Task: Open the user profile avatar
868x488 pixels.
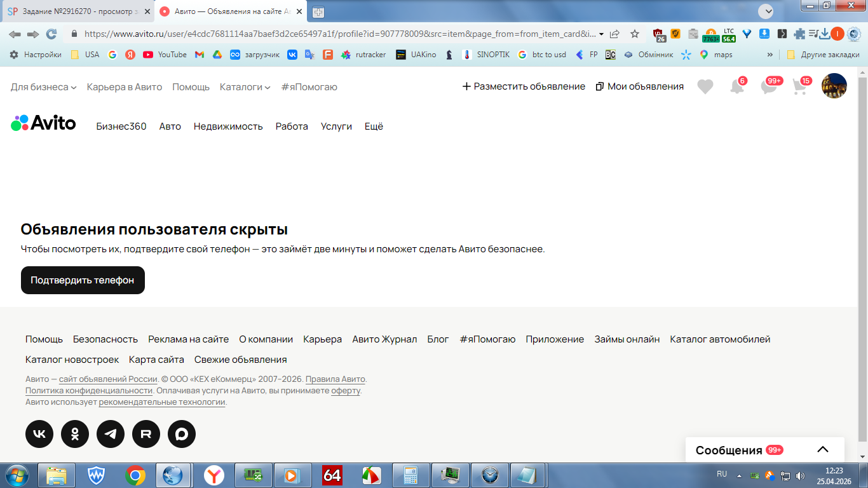Action: pyautogui.click(x=834, y=86)
